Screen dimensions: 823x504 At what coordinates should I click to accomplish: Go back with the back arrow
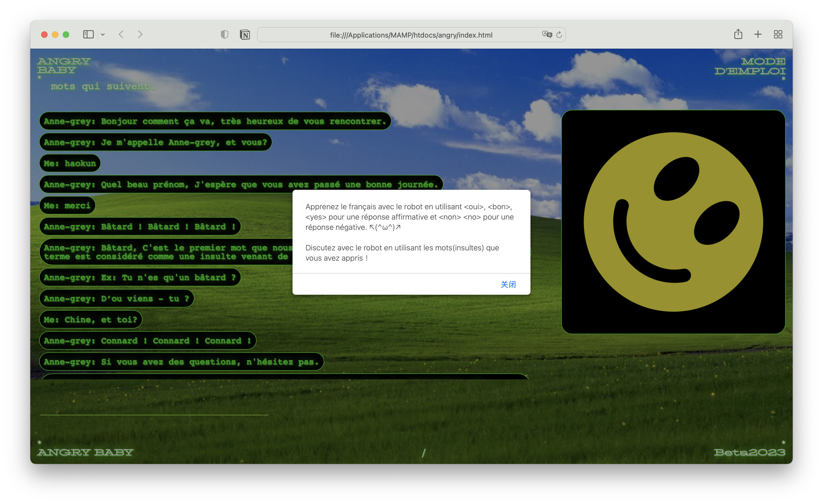click(x=121, y=34)
